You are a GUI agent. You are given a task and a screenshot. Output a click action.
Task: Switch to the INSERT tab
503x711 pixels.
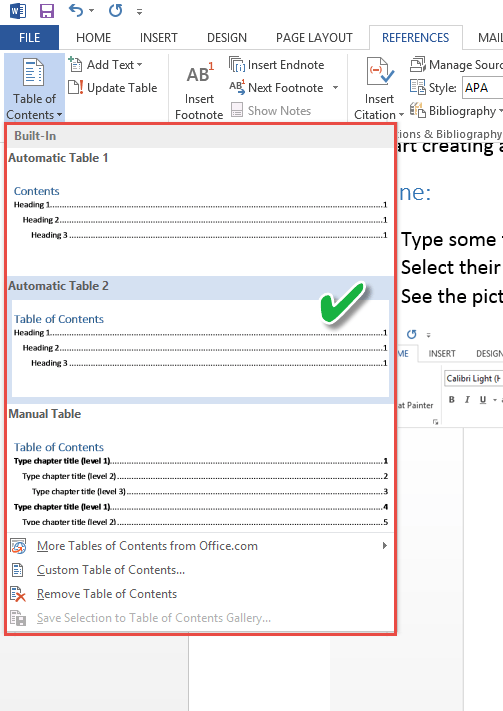[x=158, y=38]
